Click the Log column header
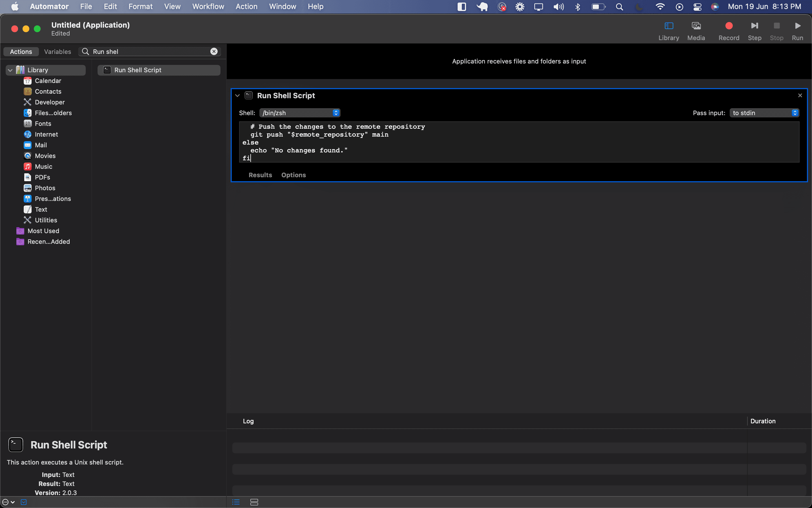The image size is (812, 508). pyautogui.click(x=248, y=421)
